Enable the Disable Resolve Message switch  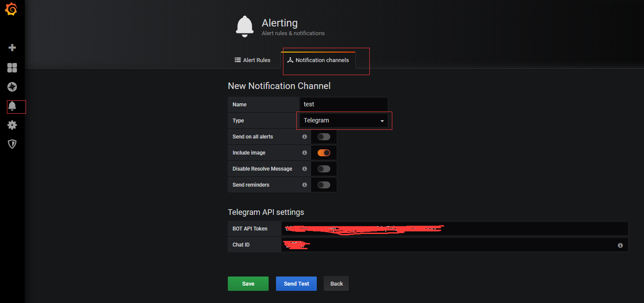tap(324, 169)
